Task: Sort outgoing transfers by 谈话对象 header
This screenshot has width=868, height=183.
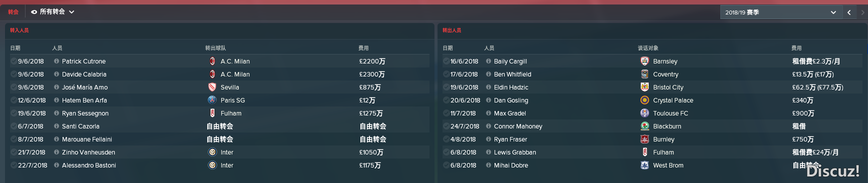Action: (648, 48)
